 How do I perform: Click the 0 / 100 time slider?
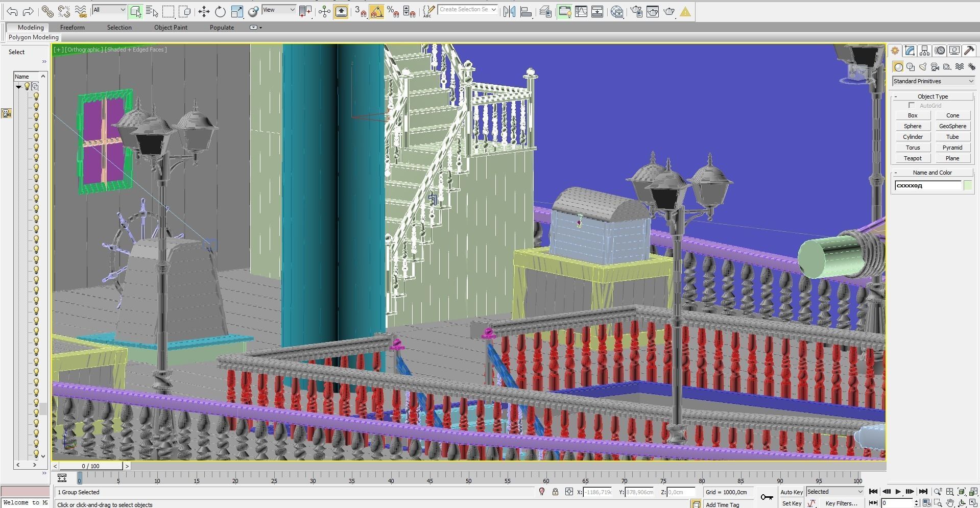91,466
